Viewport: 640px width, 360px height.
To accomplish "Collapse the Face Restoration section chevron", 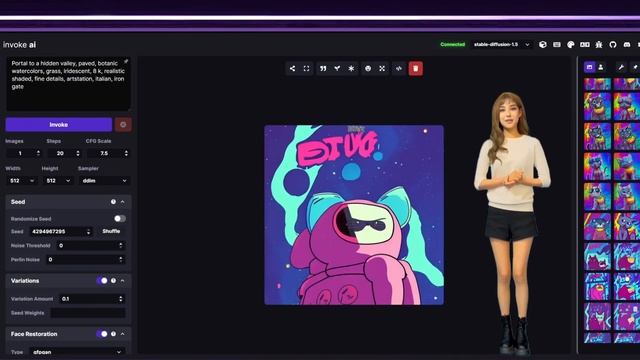I will (122, 333).
